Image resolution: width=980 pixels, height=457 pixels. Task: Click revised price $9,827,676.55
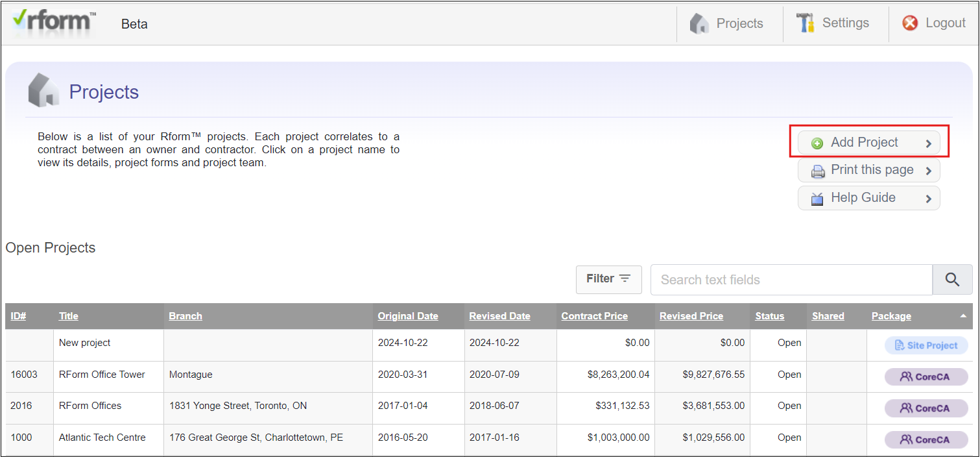pyautogui.click(x=713, y=375)
